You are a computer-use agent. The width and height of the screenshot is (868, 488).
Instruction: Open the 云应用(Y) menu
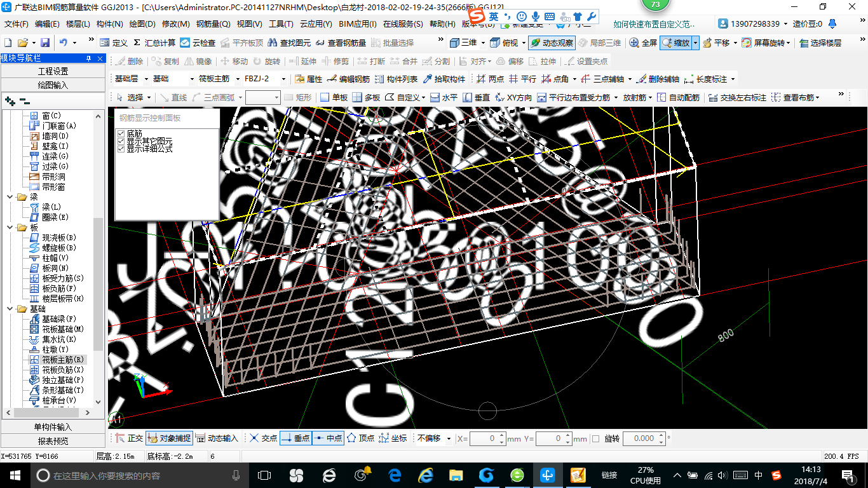tap(316, 24)
